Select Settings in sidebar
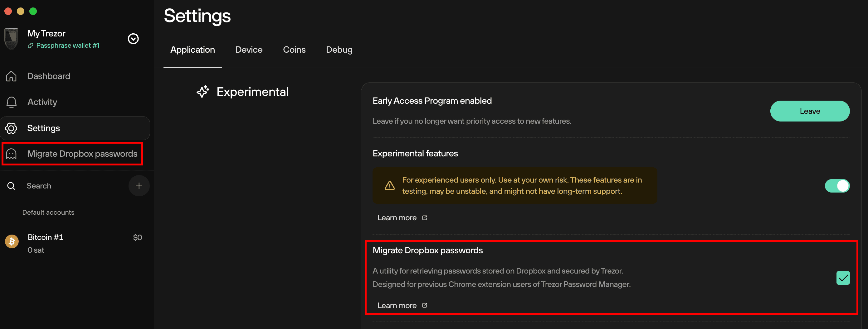 click(75, 128)
